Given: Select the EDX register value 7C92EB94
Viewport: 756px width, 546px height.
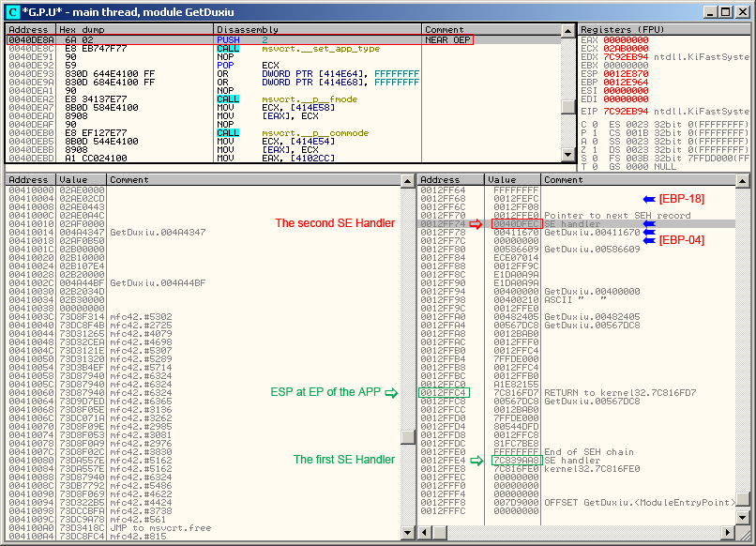Looking at the screenshot, I should pos(626,57).
